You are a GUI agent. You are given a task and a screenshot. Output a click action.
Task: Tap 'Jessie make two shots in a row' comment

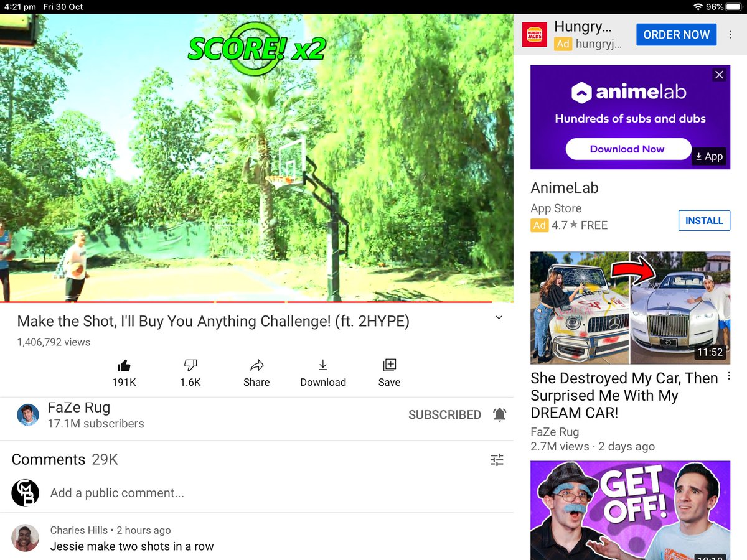tap(132, 546)
